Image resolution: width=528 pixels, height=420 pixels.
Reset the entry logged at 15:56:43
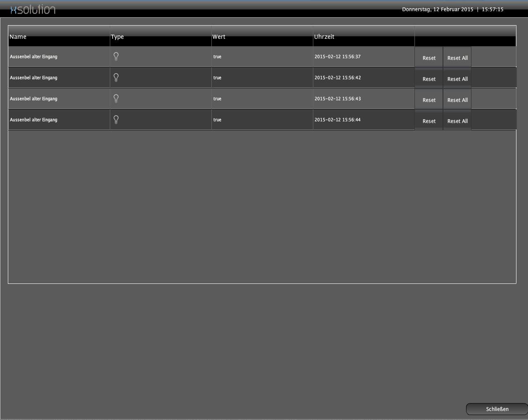[x=429, y=100]
